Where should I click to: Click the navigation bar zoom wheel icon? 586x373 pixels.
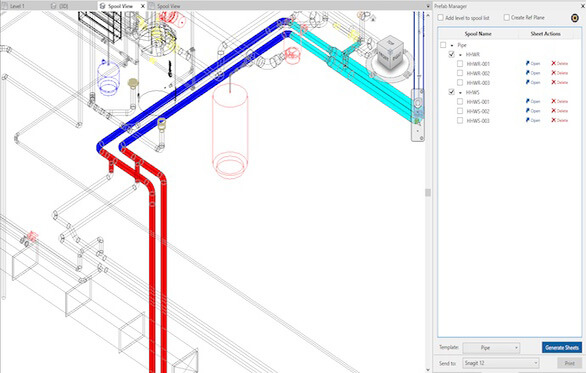(417, 102)
